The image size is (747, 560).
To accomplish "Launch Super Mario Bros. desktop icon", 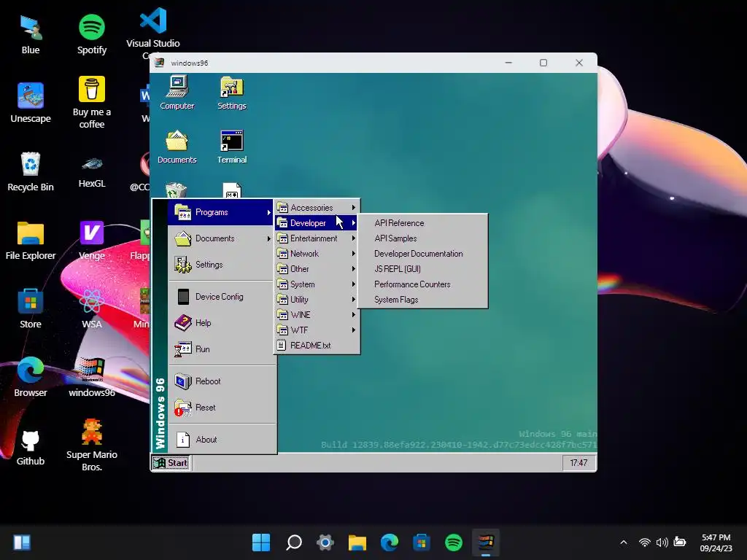I will coord(91,446).
